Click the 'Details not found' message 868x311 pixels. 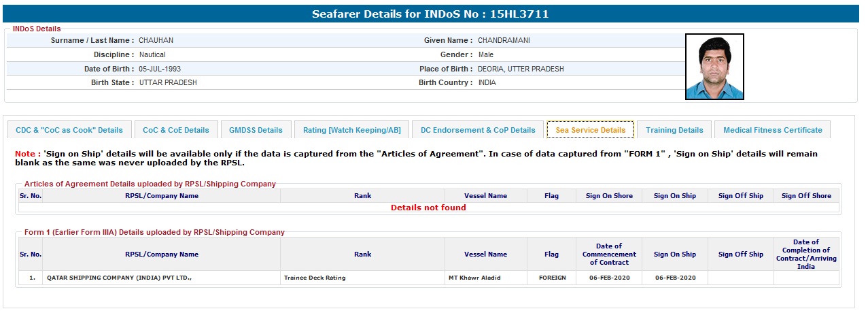pyautogui.click(x=428, y=208)
